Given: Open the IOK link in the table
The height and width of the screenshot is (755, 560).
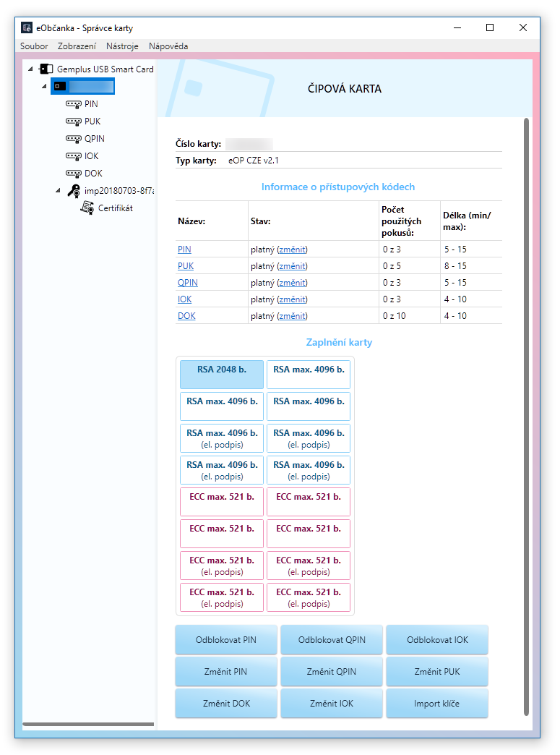Looking at the screenshot, I should tap(185, 299).
